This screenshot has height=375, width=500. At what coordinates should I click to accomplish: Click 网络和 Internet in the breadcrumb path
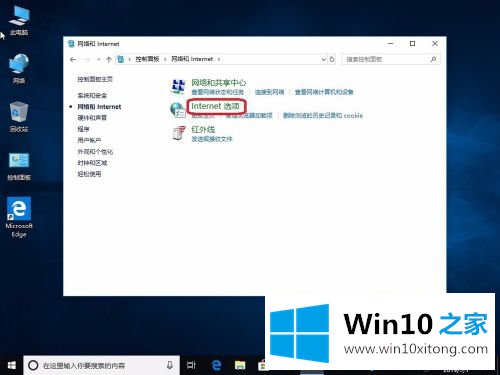click(x=192, y=59)
